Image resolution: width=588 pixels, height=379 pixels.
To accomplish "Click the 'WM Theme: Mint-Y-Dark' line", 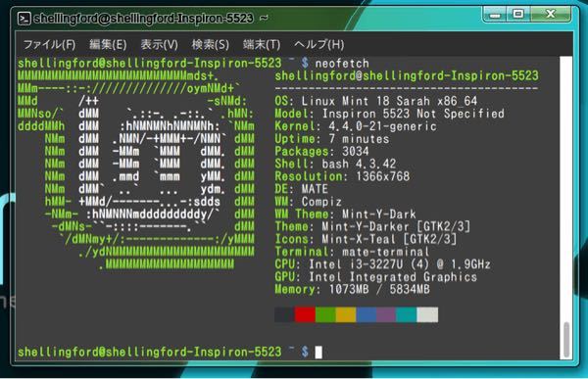I will coord(345,214).
